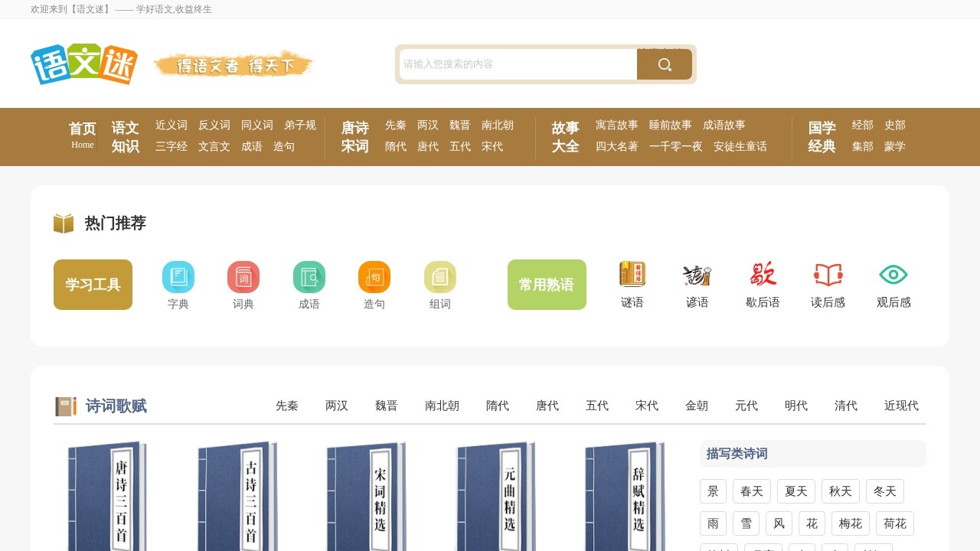Open the 唐诗三百首 book thumbnail
The height and width of the screenshot is (551, 980).
[107, 496]
